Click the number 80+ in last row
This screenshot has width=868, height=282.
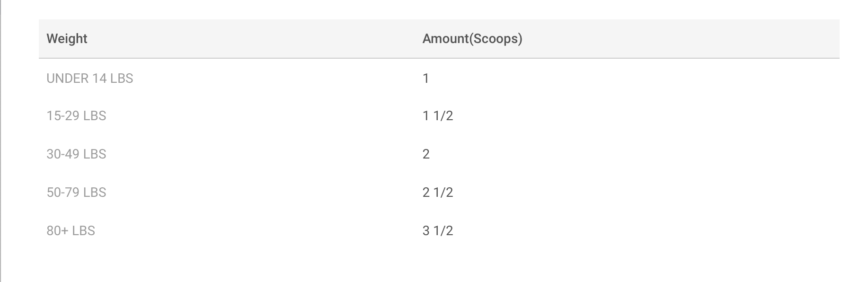pos(58,231)
